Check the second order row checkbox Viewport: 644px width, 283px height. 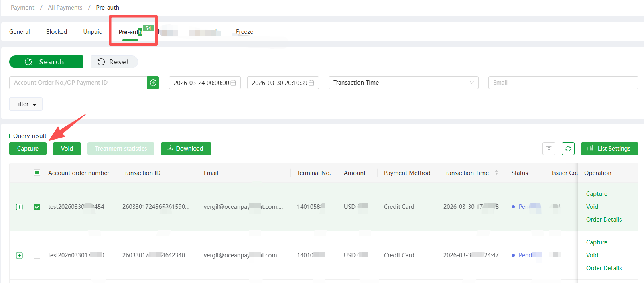pyautogui.click(x=37, y=255)
